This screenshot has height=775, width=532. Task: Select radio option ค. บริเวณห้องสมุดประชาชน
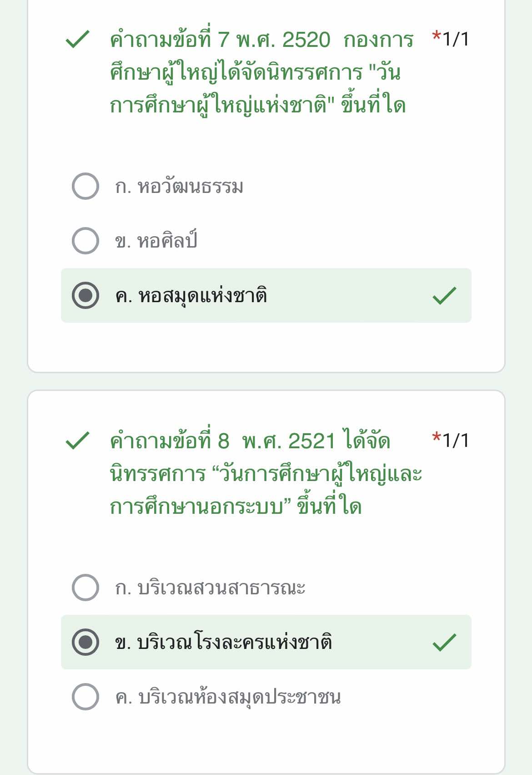(85, 697)
